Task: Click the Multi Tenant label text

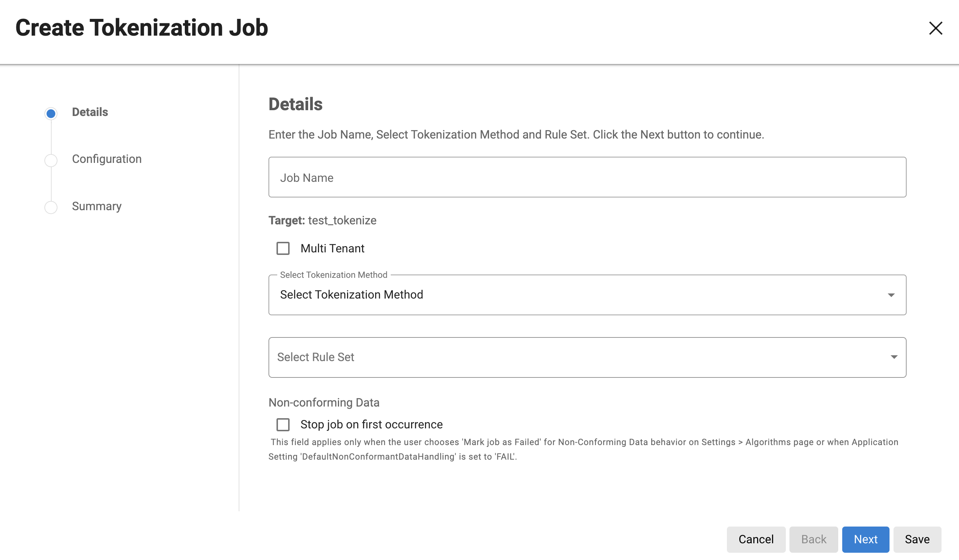Action: pos(332,248)
